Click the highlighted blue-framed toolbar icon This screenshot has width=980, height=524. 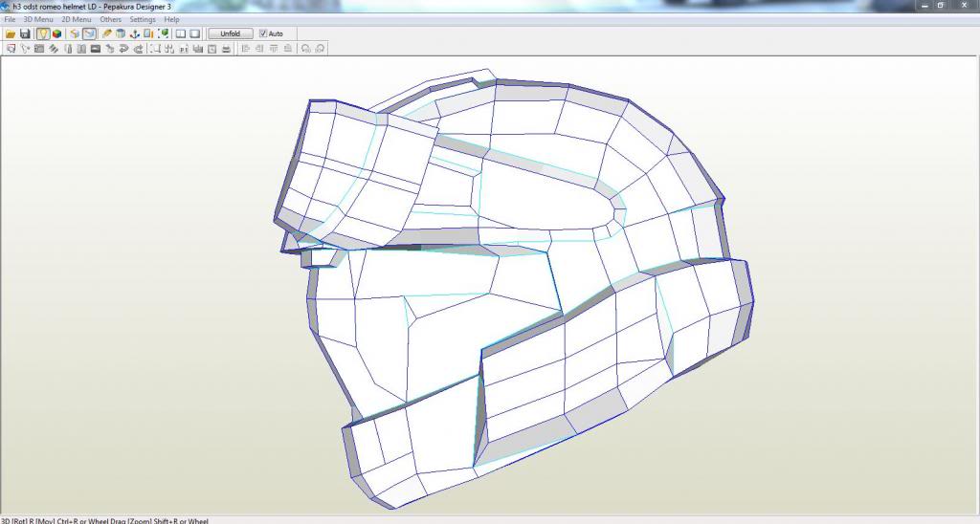[x=89, y=33]
